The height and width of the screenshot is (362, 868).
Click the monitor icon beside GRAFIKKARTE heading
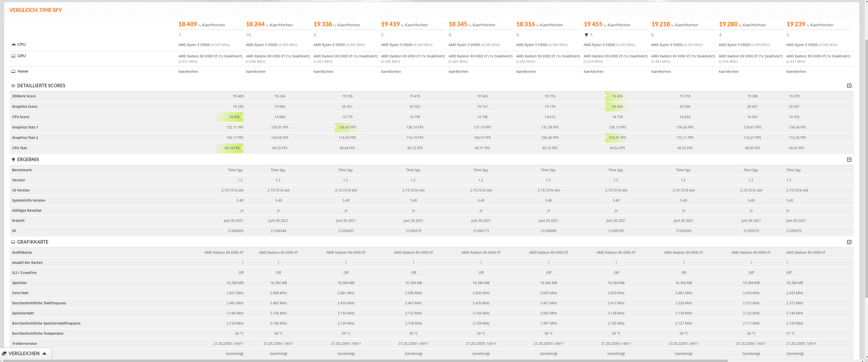pos(13,242)
